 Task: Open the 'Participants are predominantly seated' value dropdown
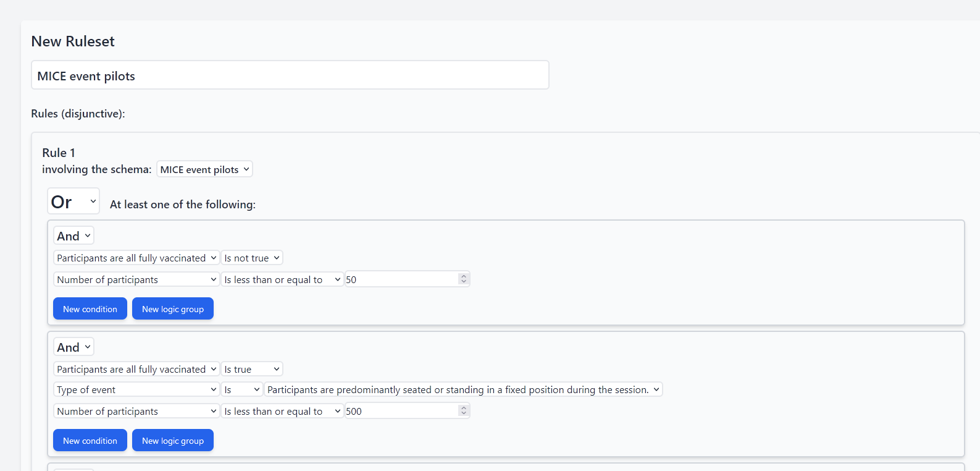coord(463,390)
